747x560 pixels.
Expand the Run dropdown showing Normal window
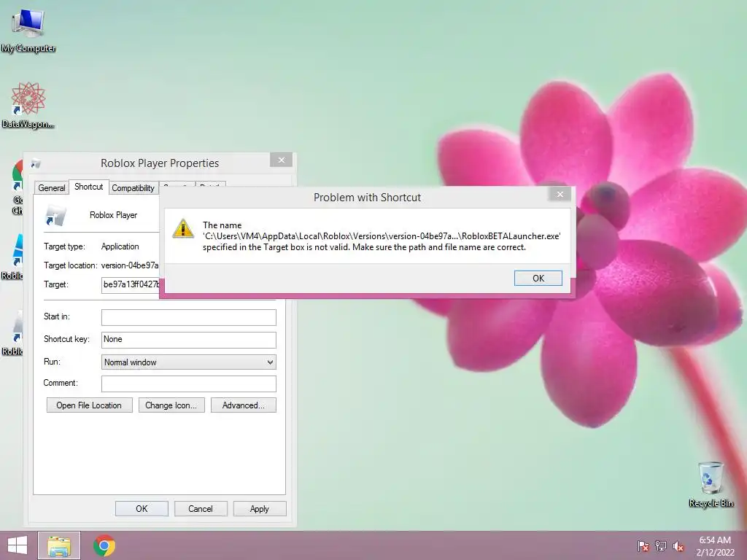189,362
